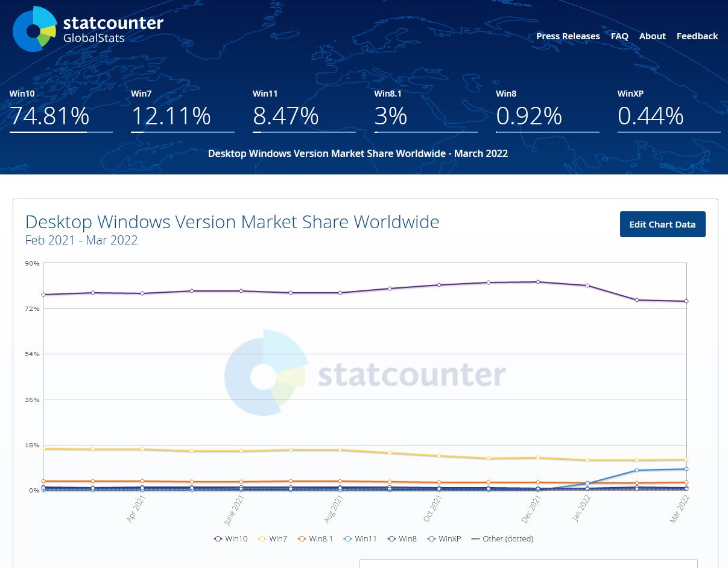Click the orange Win8.1 legend marker
728x568 pixels.
click(302, 538)
